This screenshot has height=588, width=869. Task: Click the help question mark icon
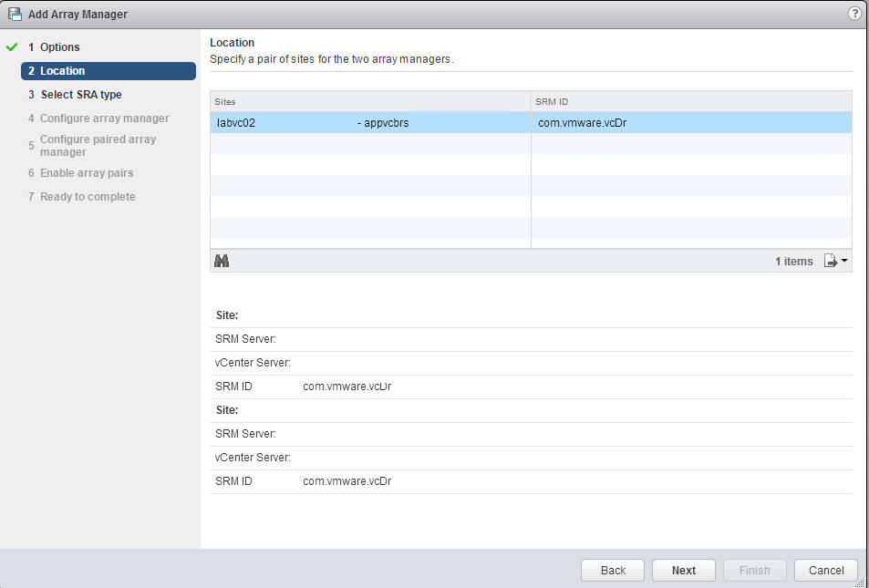point(854,14)
